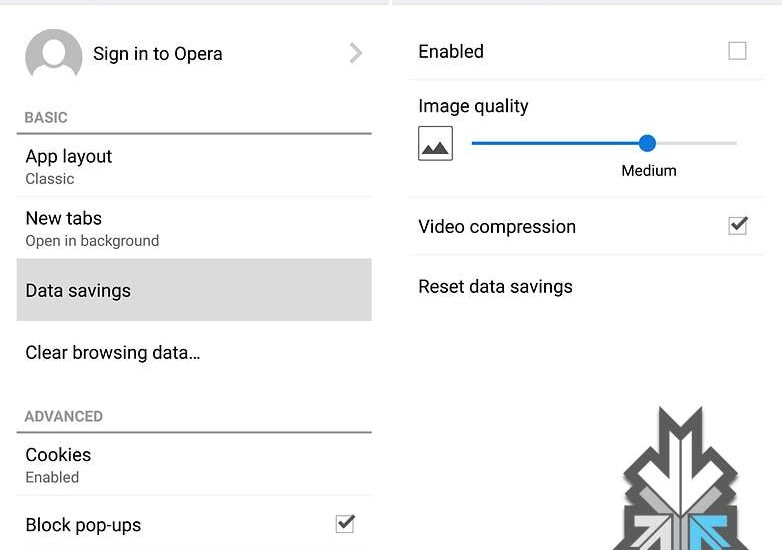The width and height of the screenshot is (782, 550).
Task: Click the Block pop-ups label
Action: 83,525
